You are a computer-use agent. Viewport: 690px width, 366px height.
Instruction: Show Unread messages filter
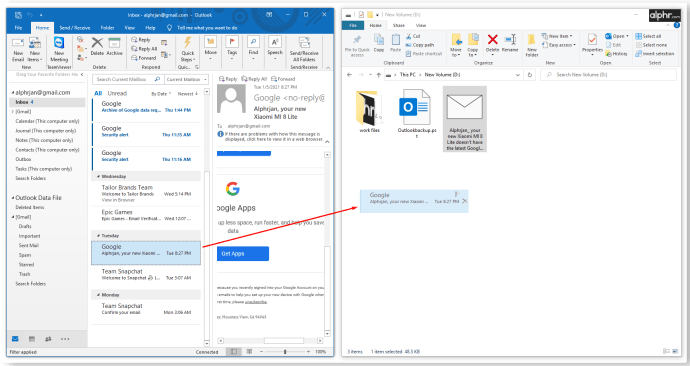(117, 93)
